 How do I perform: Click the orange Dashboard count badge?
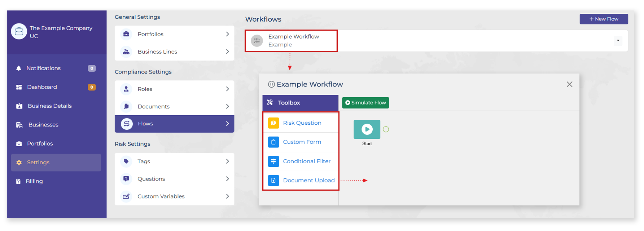(92, 87)
